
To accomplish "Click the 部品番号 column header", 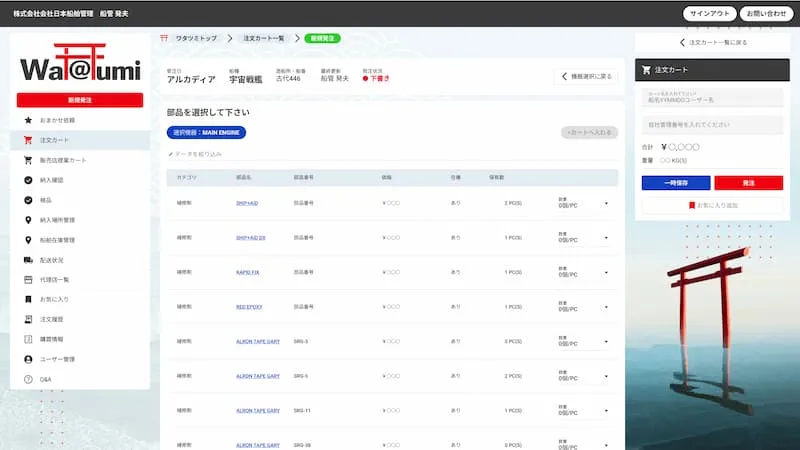I will pyautogui.click(x=304, y=178).
